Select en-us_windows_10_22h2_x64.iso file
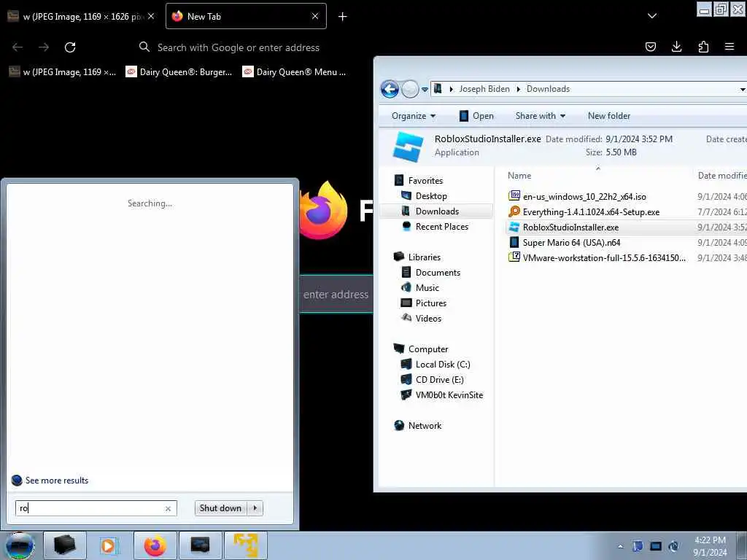This screenshot has height=560, width=747. pyautogui.click(x=584, y=197)
